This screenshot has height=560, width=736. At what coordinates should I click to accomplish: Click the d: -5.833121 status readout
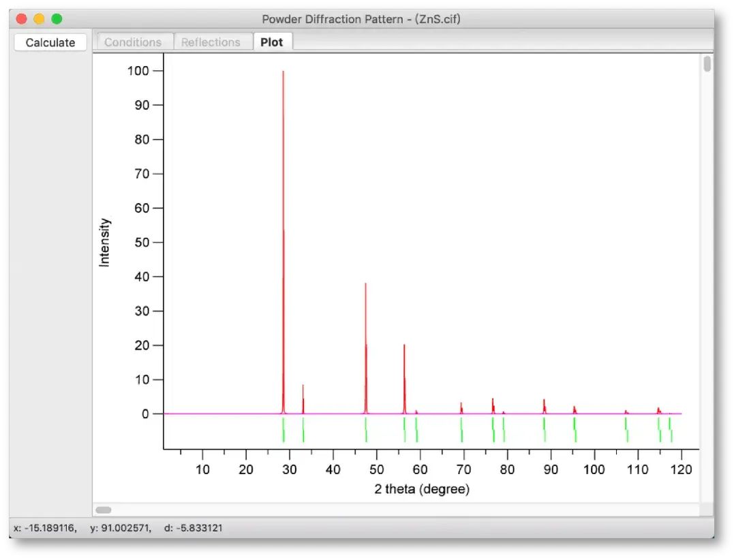point(194,527)
